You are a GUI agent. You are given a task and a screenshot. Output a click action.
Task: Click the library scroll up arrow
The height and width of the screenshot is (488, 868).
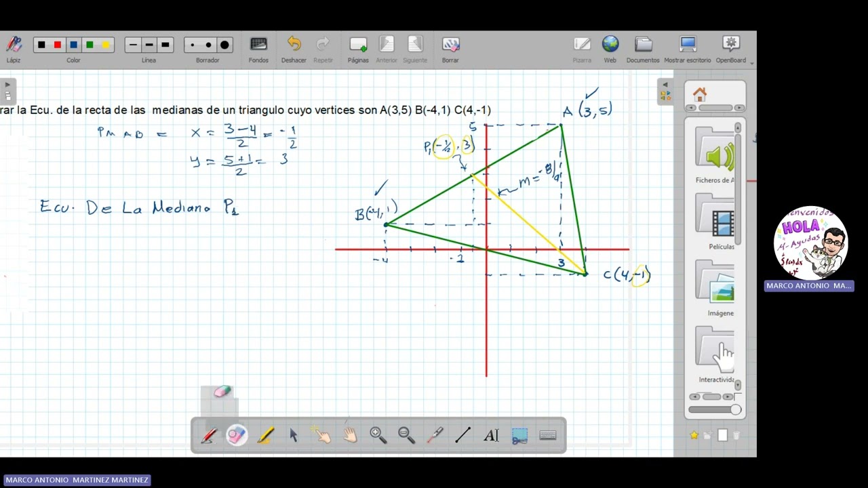(738, 127)
